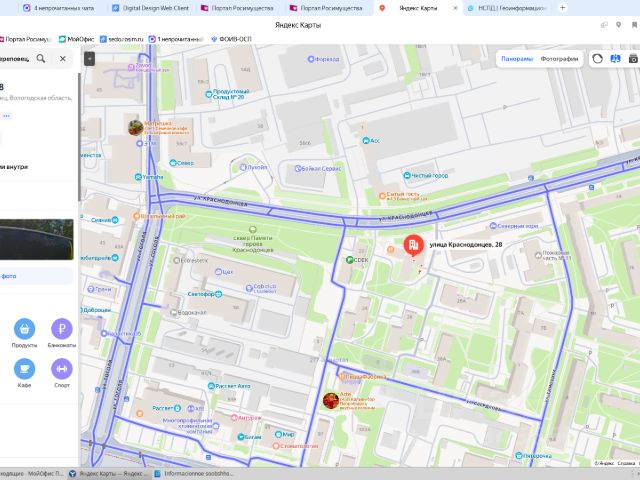Open the map layers icon at far right
This screenshot has height=480, width=640.
[x=633, y=59]
